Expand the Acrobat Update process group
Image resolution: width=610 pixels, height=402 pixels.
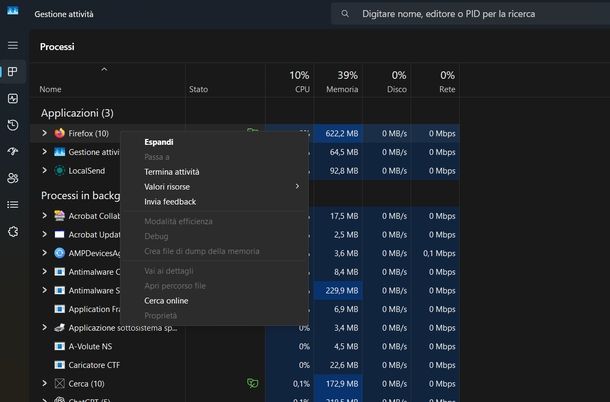coord(44,234)
